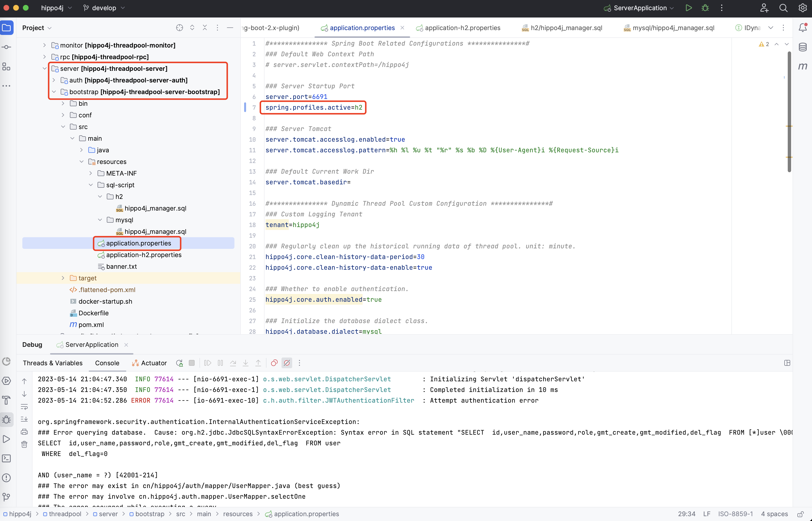
Task: Click the Actuator tab in debug panel
Action: point(153,363)
